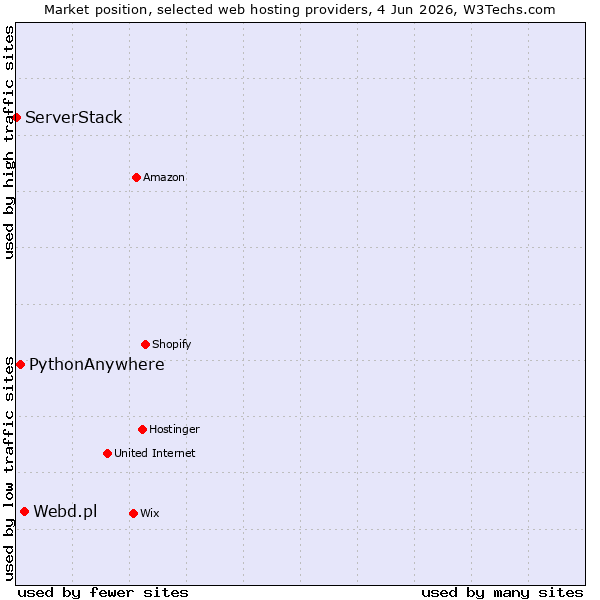Click 'used by high traffic sites' axis label
The image size is (600, 600).
(x=8, y=142)
